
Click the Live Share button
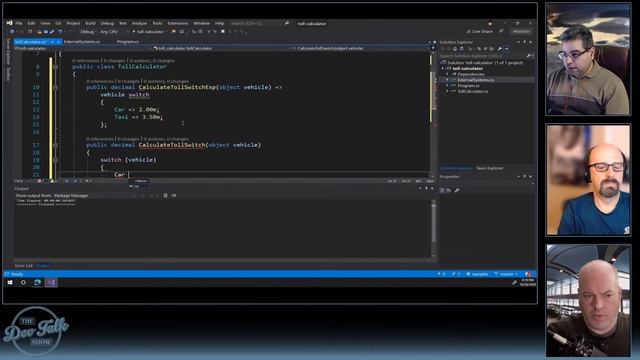480,31
